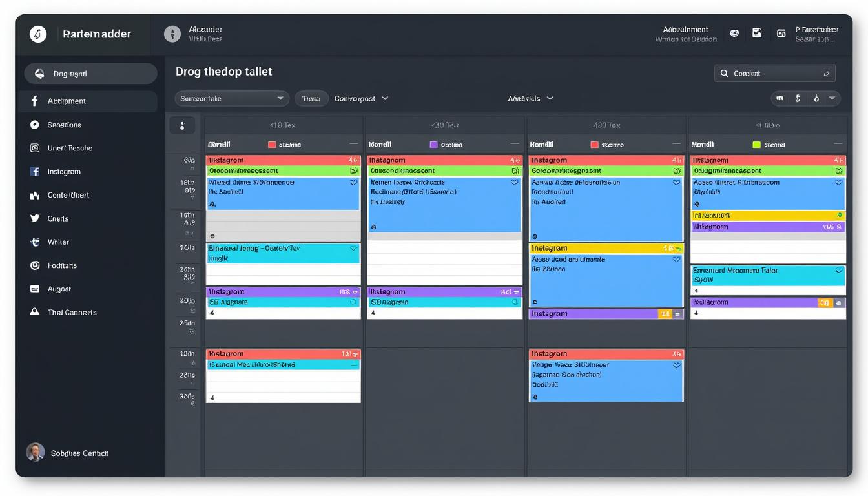Screen dimensions: 868x496
Task: Open Auget from the sidebar menu
Action: tap(59, 289)
